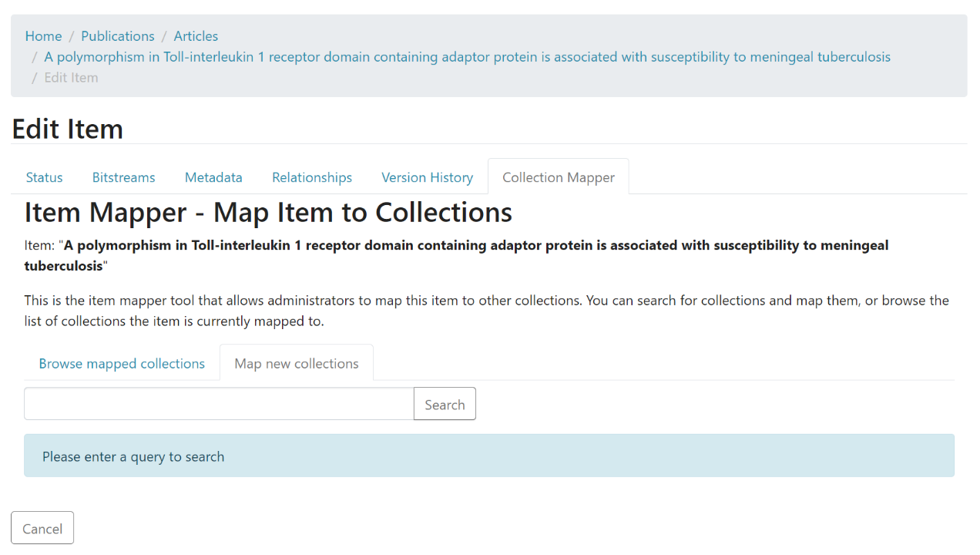Go to the Relationships tab

click(x=312, y=177)
